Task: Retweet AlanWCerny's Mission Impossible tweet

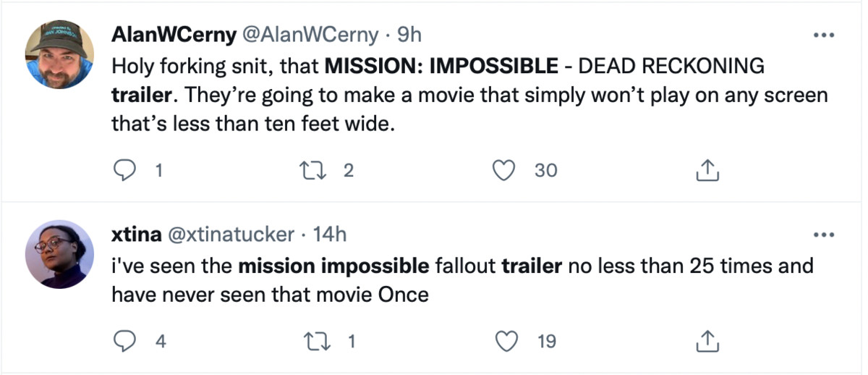Action: 313,170
